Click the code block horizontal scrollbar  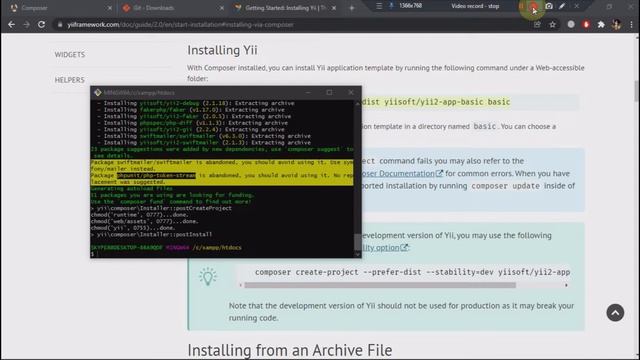(x=380, y=285)
